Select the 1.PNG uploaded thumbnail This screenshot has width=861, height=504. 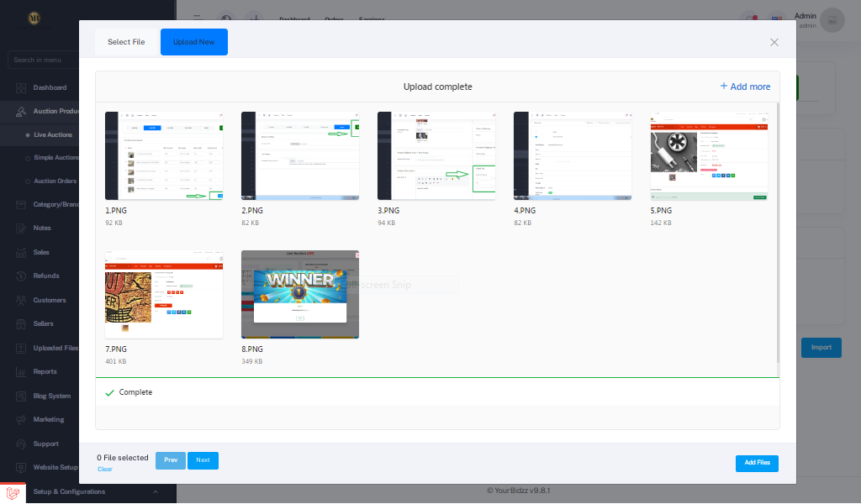point(164,155)
